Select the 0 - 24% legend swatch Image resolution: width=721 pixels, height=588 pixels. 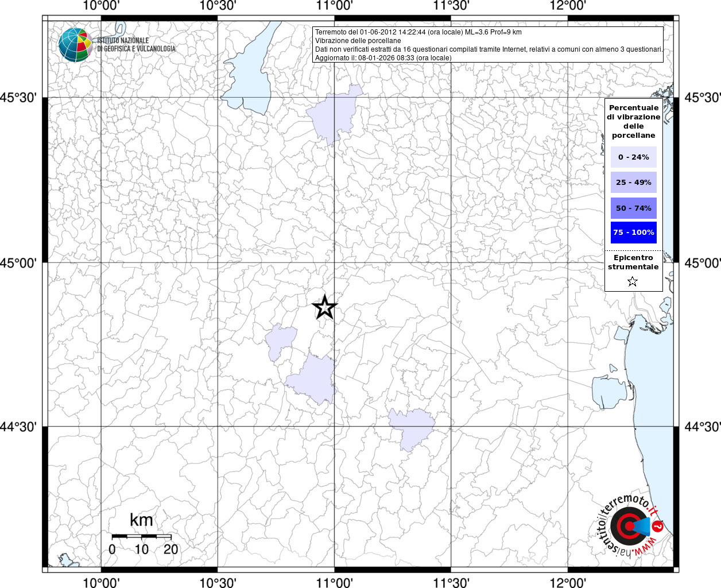click(x=634, y=157)
